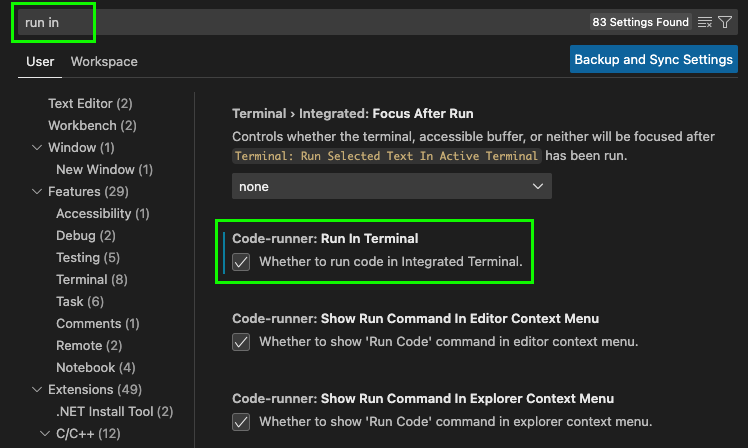Open New Window (1) settings group
748x448 pixels.
104,169
